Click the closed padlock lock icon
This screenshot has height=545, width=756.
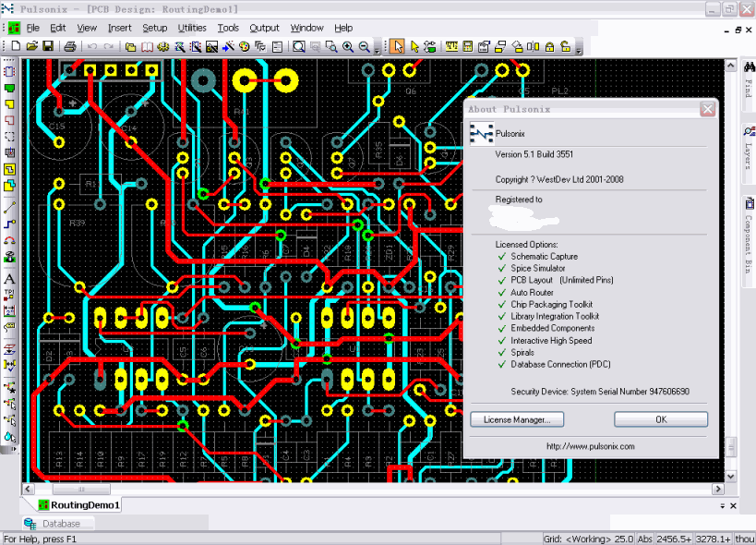click(x=549, y=46)
